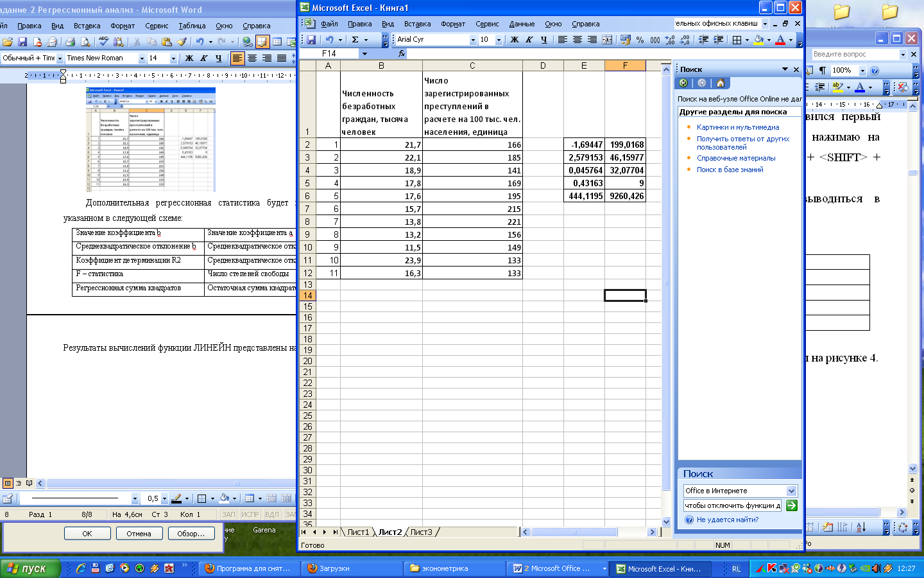The width and height of the screenshot is (924, 578).
Task: Open the Arial Cyr font dropdown in Excel
Action: coord(473,40)
